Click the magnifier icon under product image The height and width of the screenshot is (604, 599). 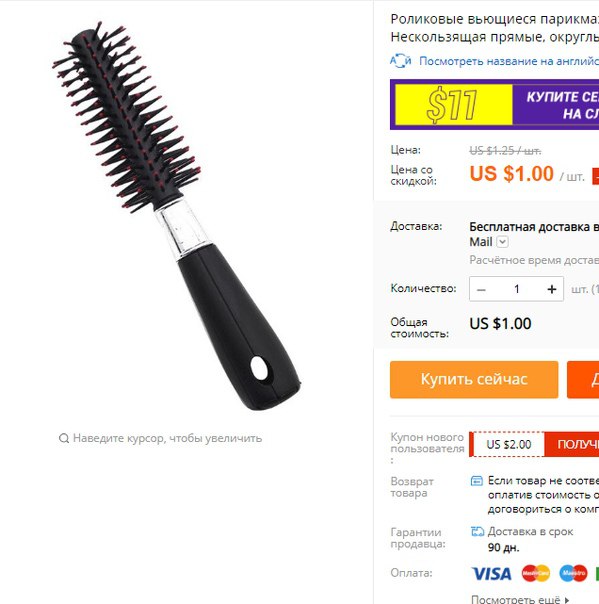pos(64,438)
